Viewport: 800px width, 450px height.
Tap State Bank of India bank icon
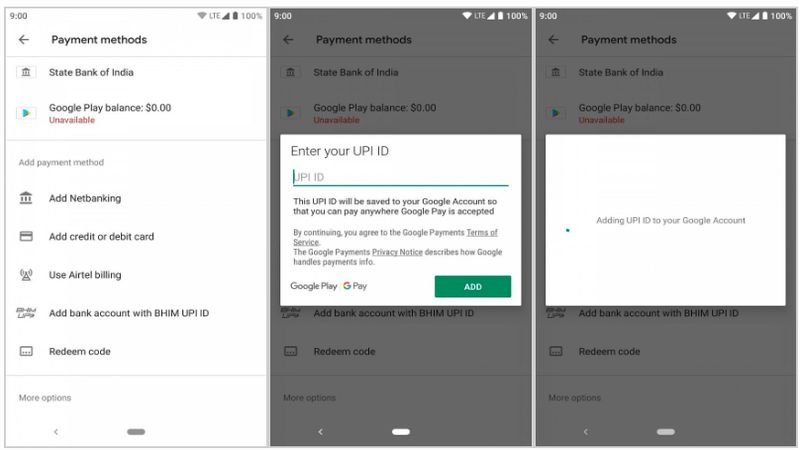(x=26, y=72)
